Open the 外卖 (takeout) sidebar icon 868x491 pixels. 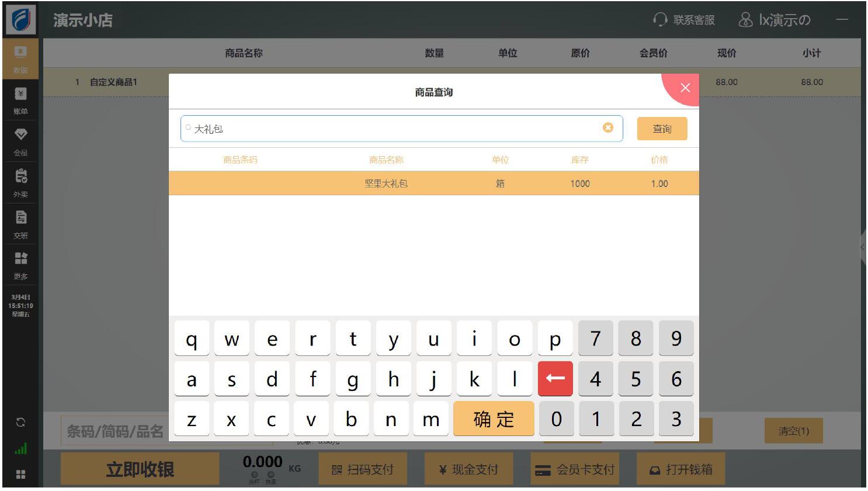[x=20, y=182]
